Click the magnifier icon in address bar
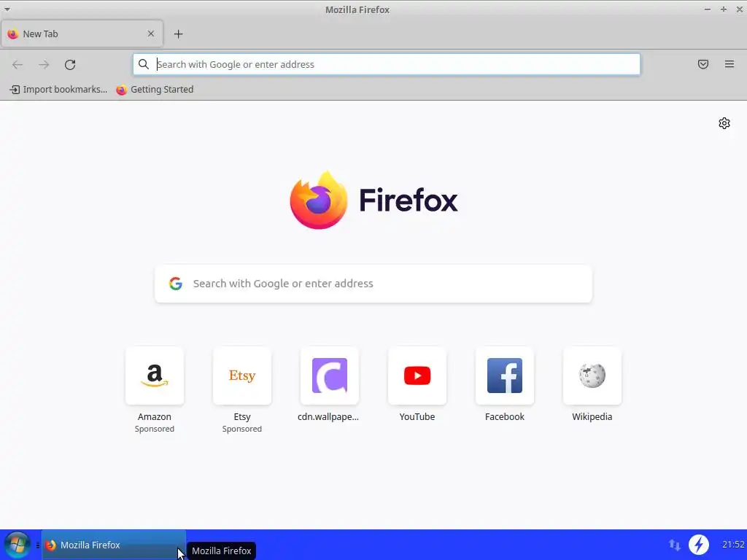 pos(144,64)
